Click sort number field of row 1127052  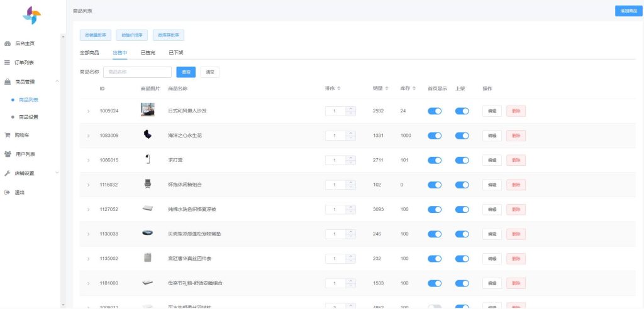point(335,210)
